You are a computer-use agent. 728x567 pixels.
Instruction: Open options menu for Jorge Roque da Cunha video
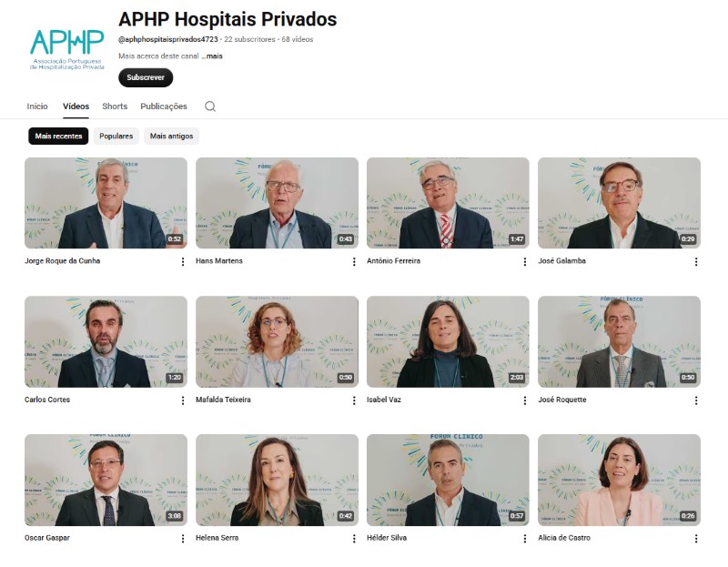(183, 262)
